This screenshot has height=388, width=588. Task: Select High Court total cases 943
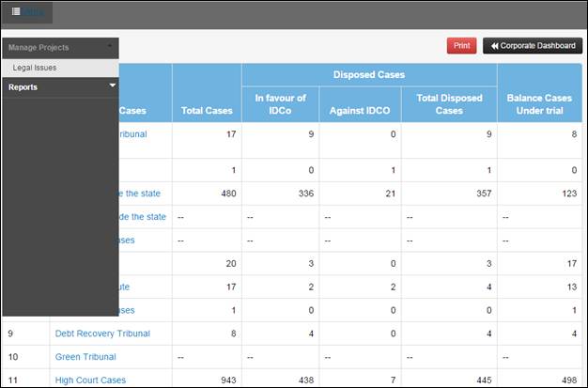click(x=228, y=380)
